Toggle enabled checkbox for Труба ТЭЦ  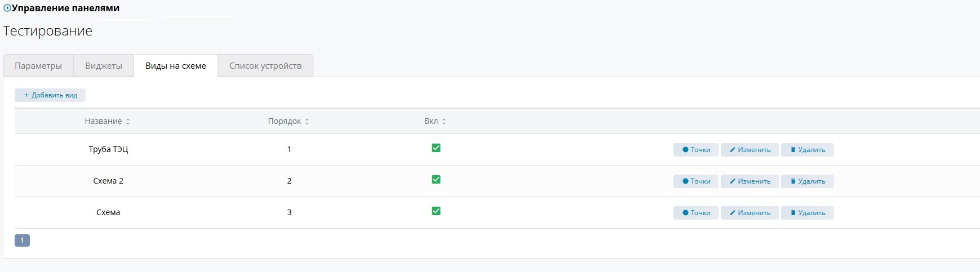pyautogui.click(x=436, y=148)
